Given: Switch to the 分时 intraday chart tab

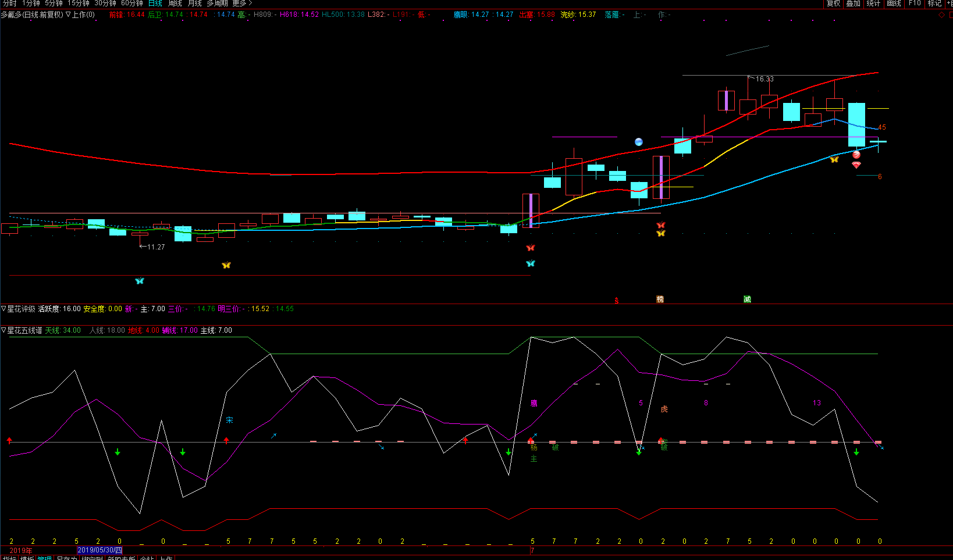Looking at the screenshot, I should [9, 3].
